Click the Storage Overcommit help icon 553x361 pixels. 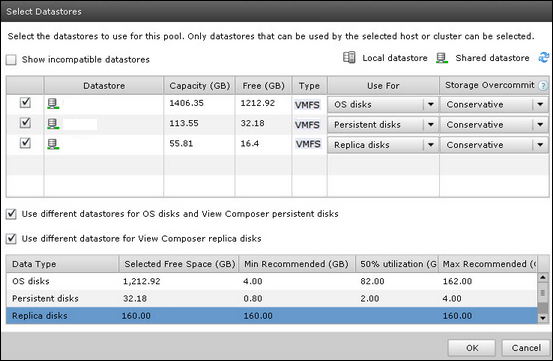[x=543, y=86]
